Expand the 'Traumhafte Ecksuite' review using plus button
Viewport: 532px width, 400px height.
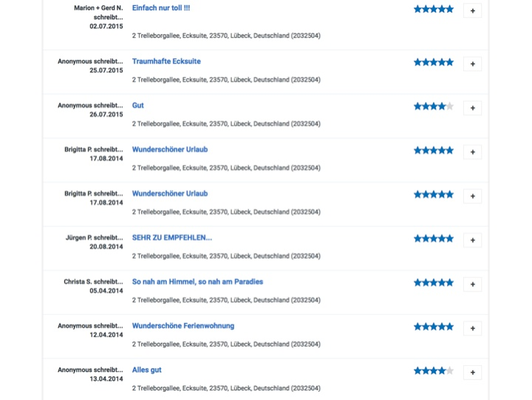coord(473,64)
